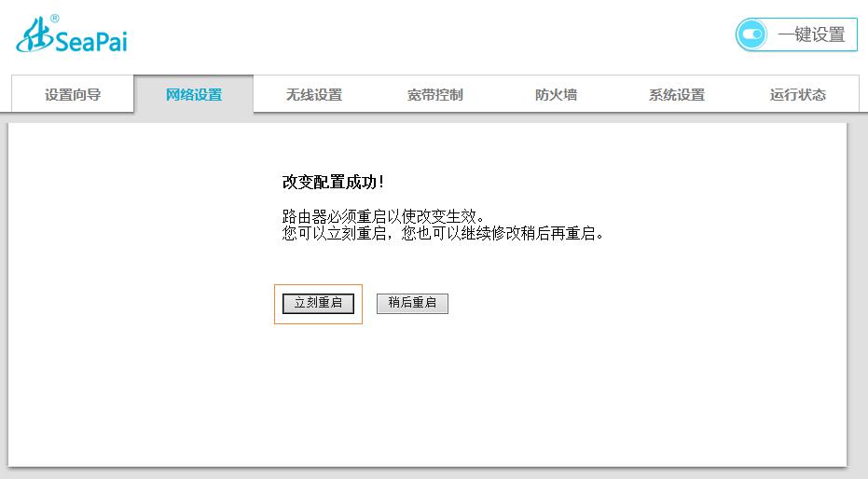View the 运行状态 tab
868x479 pixels.
tap(798, 94)
